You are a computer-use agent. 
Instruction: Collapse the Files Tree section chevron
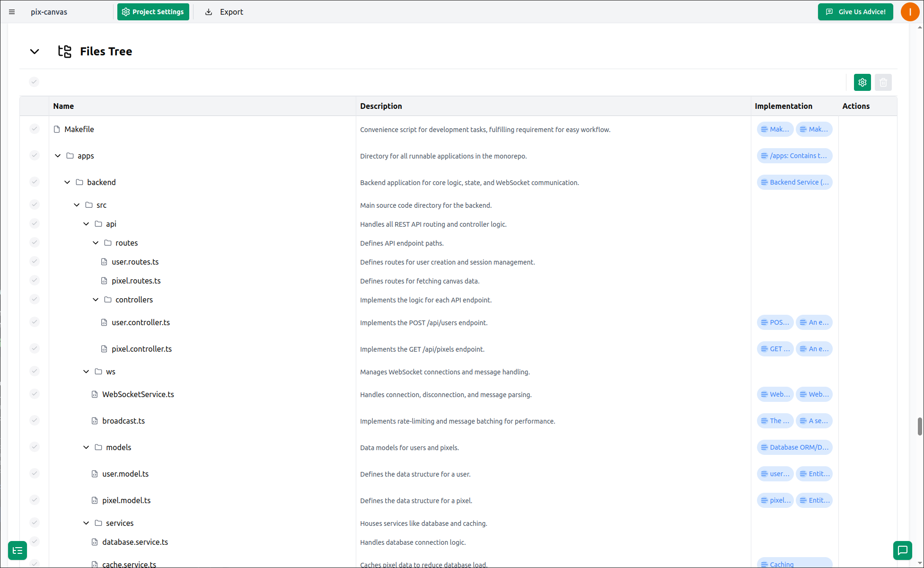point(34,51)
